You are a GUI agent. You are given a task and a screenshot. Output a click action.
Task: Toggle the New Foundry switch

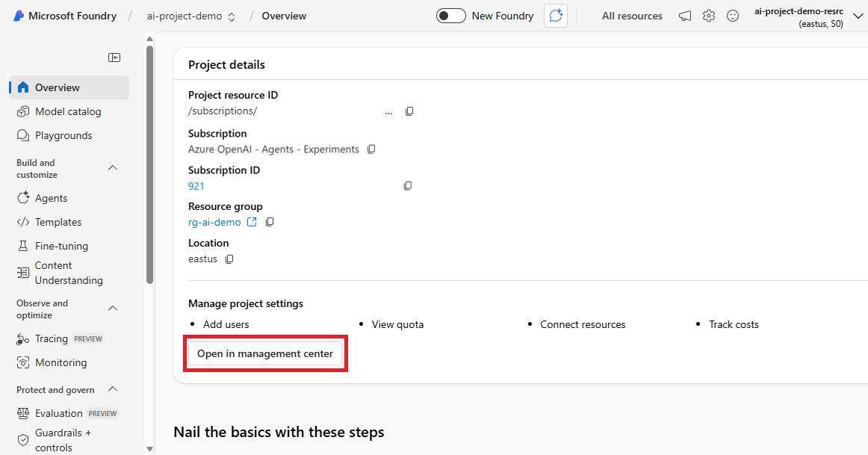(x=450, y=16)
